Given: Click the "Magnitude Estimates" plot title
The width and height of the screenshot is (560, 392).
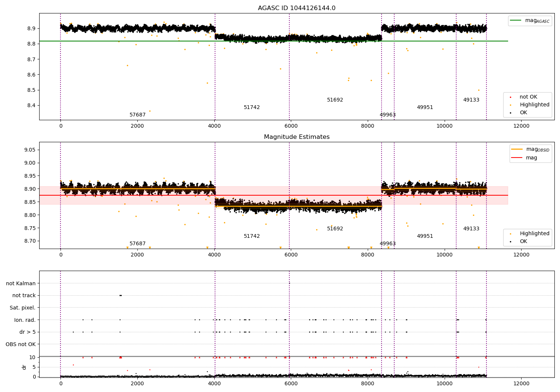Looking at the screenshot, I should (x=296, y=137).
